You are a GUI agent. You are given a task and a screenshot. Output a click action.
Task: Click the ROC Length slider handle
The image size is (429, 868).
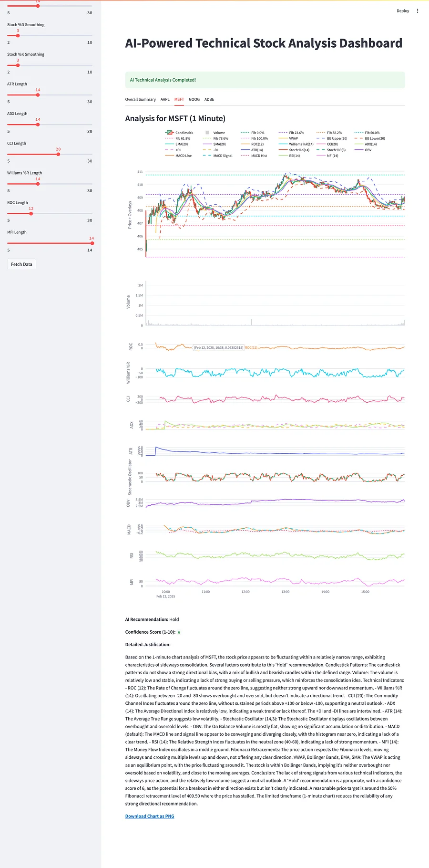[31, 213]
